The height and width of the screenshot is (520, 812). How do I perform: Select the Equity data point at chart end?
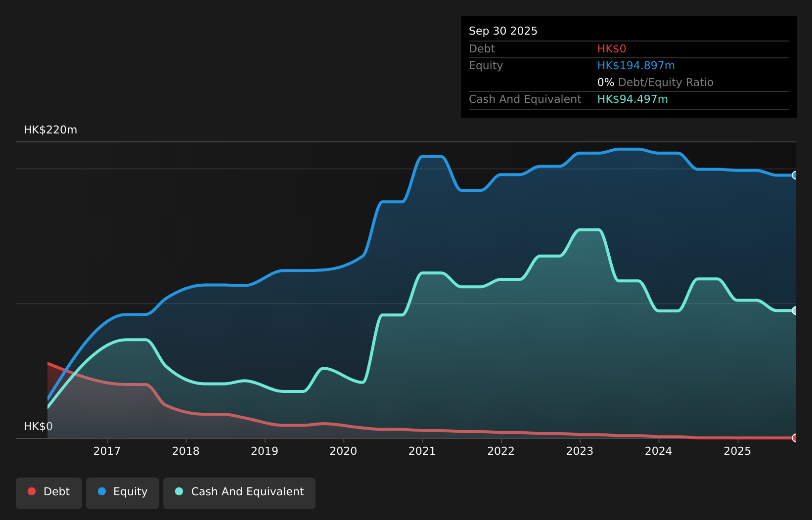[x=795, y=175]
